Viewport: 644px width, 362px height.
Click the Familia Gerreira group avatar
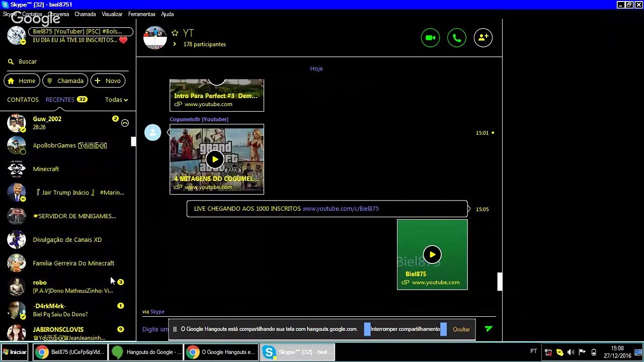pos(16,263)
